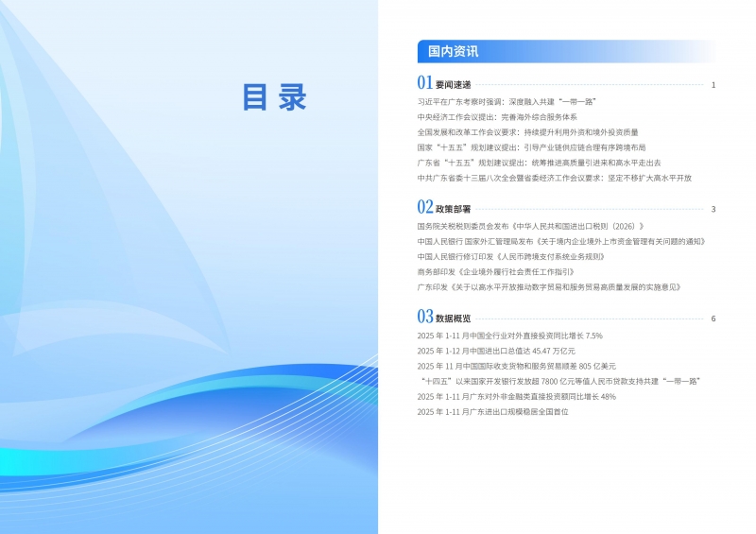The height and width of the screenshot is (534, 756).
Task: Open 贸易顺差 805 亿美元 entry
Action: pos(518,366)
